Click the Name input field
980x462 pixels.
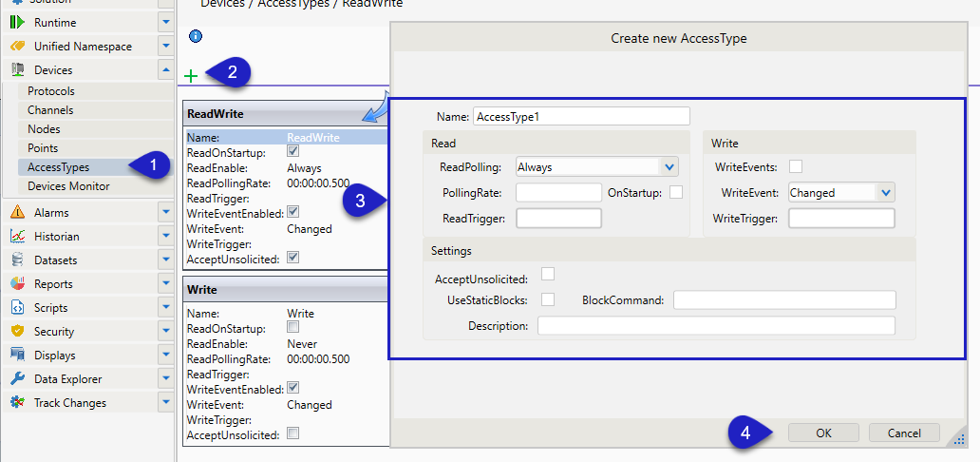(x=581, y=116)
